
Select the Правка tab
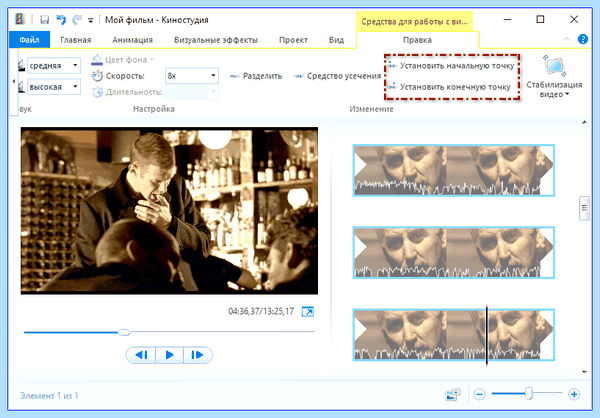coord(417,40)
